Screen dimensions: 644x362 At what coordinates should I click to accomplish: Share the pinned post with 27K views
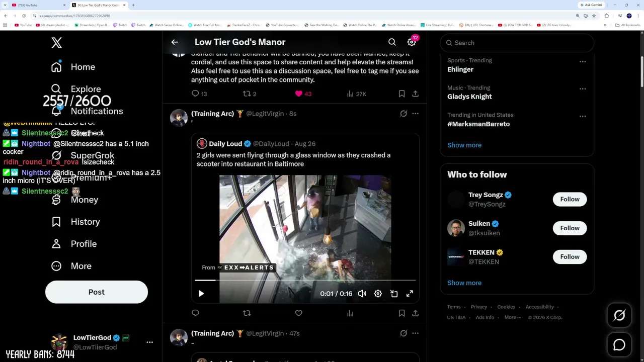[415, 94]
